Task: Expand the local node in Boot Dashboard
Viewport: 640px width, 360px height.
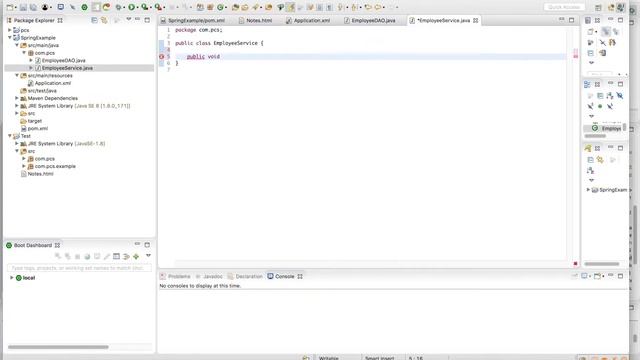Action: tap(11, 278)
